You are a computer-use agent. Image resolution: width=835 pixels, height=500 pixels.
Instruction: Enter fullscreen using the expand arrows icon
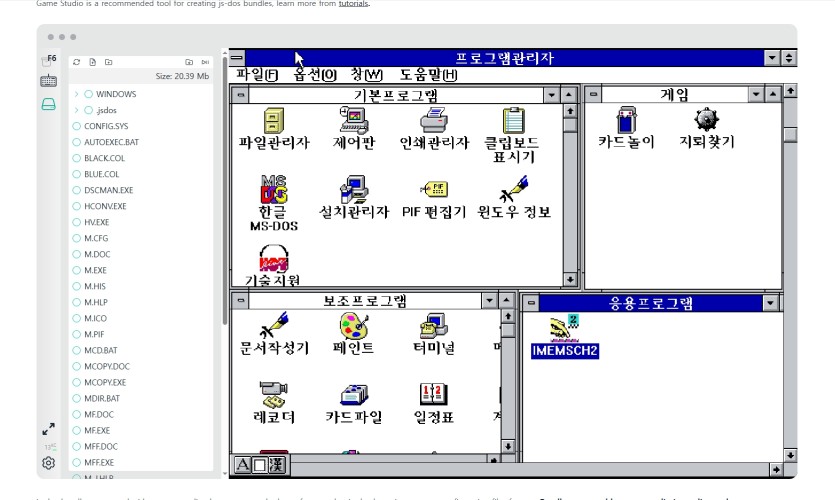point(48,429)
